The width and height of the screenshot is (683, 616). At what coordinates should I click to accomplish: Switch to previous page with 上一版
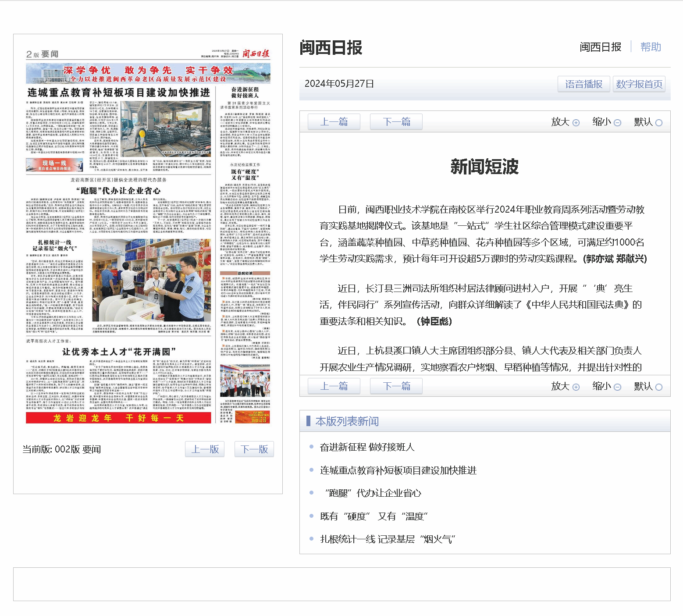[205, 449]
